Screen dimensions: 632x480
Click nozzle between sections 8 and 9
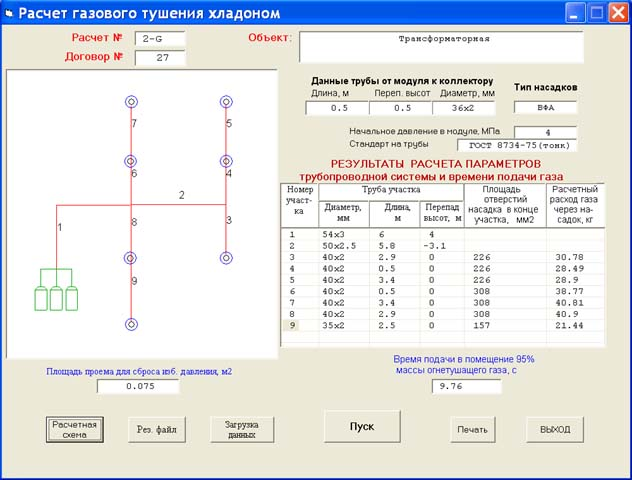[x=131, y=258]
